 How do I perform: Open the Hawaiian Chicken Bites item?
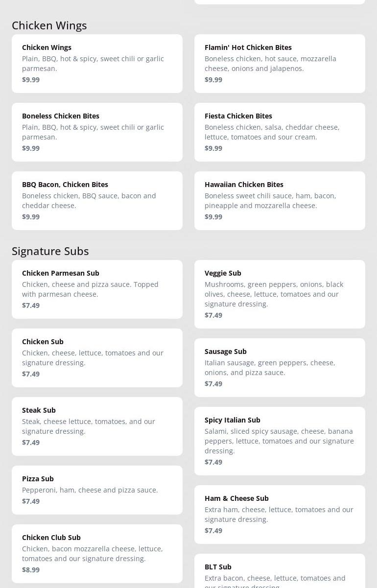coord(280,201)
